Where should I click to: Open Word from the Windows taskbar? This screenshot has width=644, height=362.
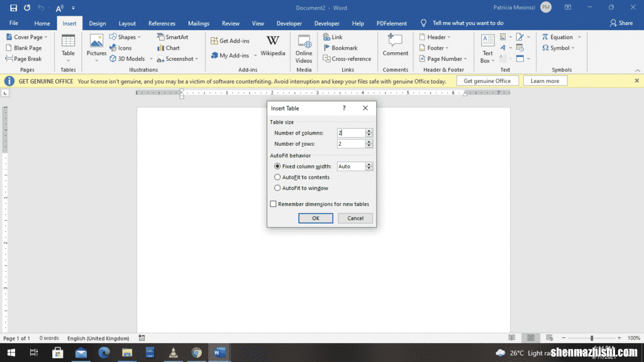[219, 353]
